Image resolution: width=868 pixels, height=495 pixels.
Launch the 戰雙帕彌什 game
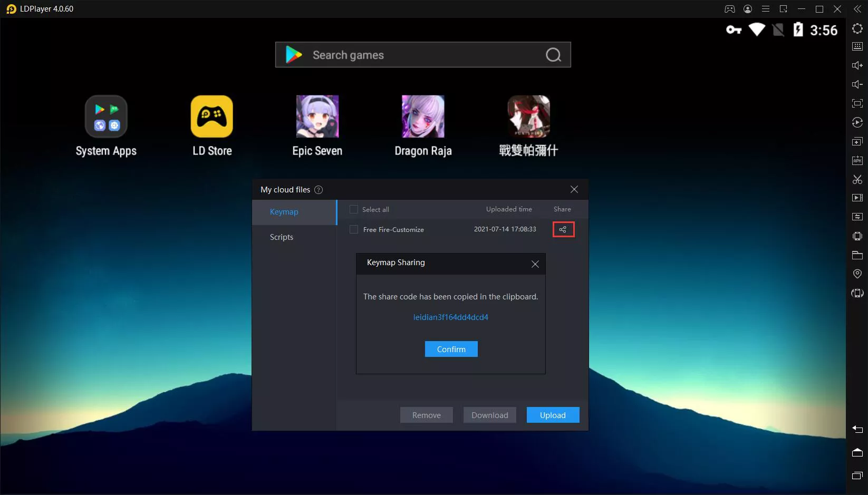[528, 127]
